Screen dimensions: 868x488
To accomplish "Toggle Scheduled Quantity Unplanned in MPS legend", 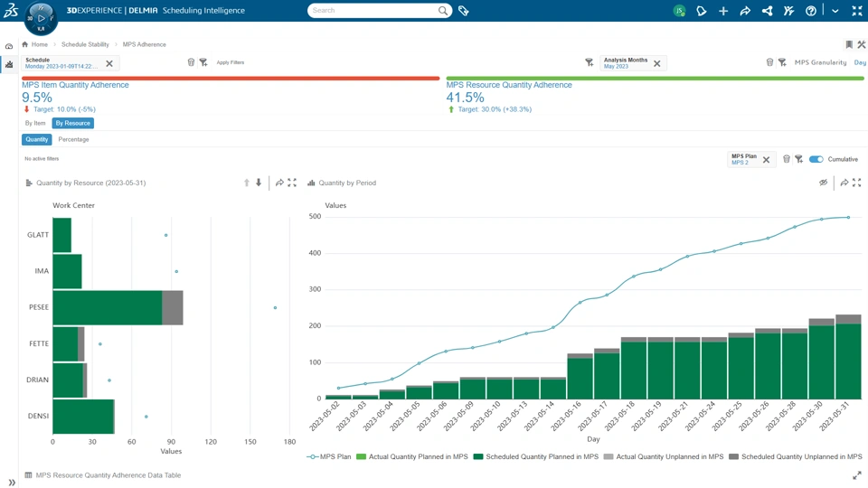I will (796, 457).
